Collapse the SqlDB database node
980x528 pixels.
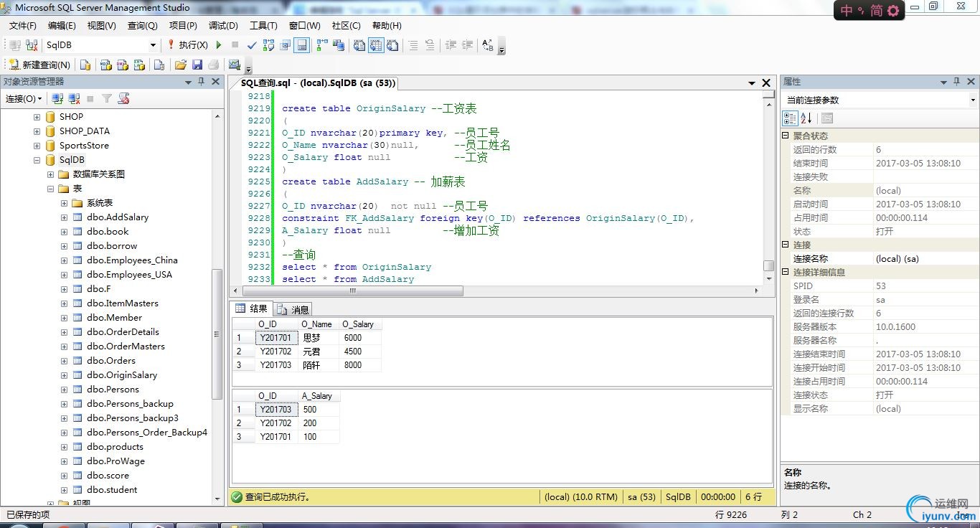[37, 160]
